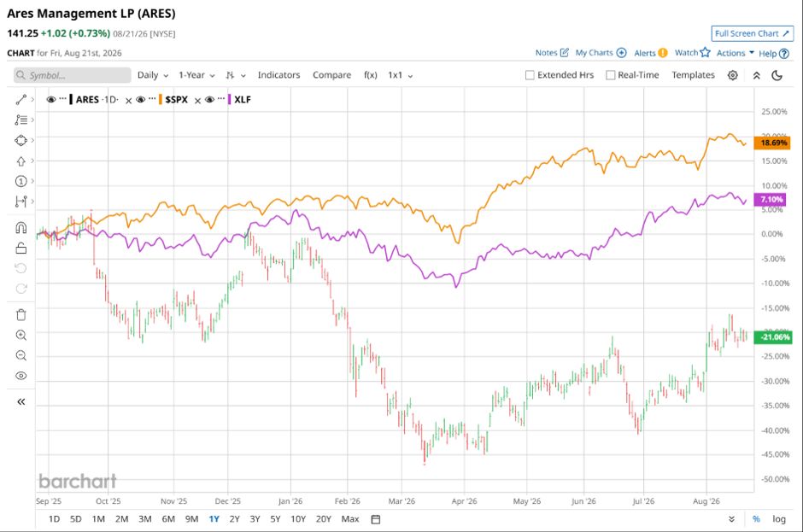Expand the line tool options arrow
The width and height of the screenshot is (803, 532).
click(x=32, y=99)
